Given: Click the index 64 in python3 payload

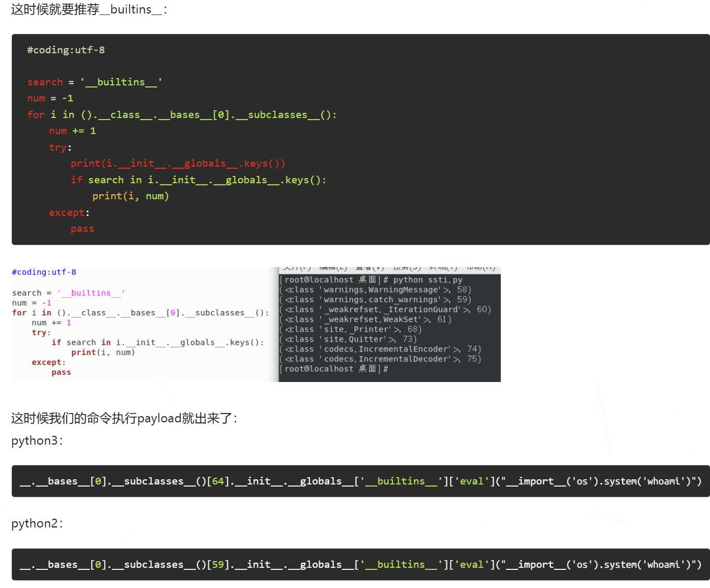Looking at the screenshot, I should [x=218, y=481].
